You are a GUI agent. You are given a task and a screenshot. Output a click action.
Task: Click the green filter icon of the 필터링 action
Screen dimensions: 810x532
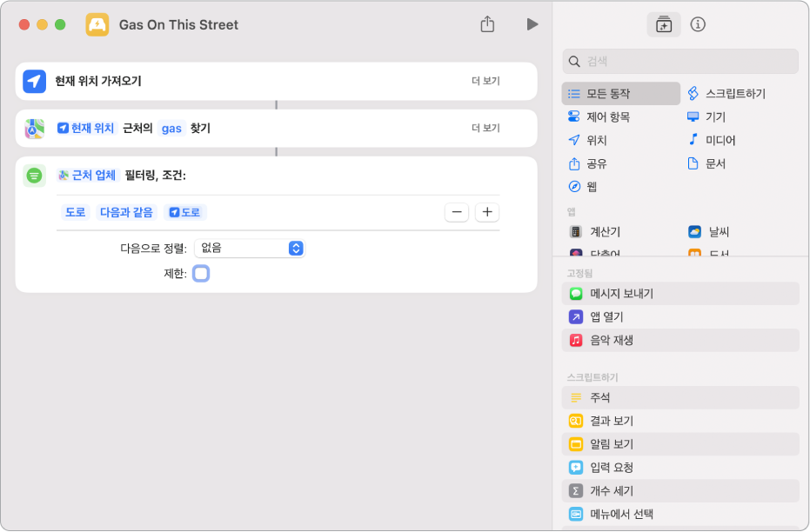coord(34,176)
